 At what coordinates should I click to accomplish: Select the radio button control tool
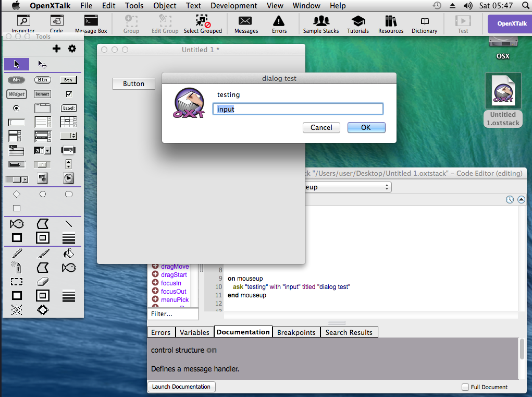coord(16,109)
